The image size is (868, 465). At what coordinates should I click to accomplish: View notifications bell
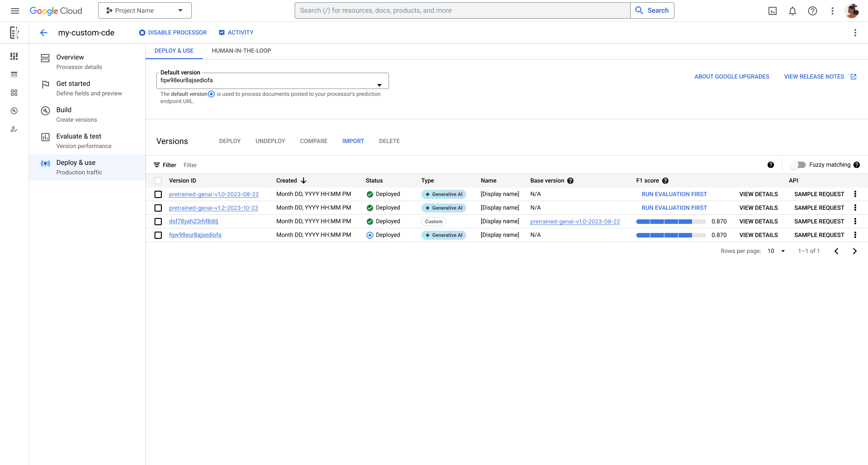point(792,10)
